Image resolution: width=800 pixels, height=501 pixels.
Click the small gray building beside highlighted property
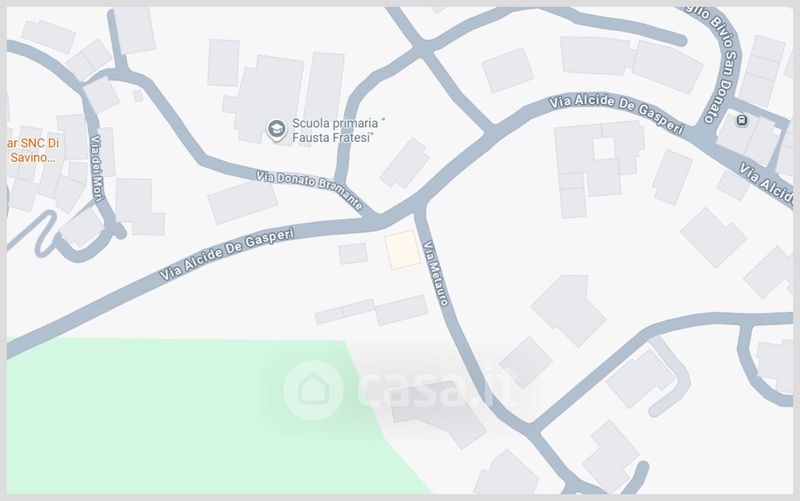tap(353, 254)
